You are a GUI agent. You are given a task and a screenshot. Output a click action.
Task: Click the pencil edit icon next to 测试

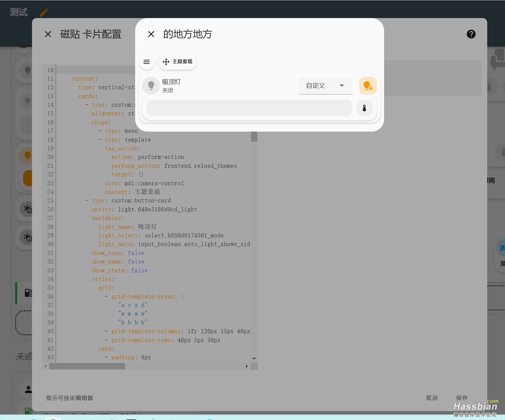44,13
